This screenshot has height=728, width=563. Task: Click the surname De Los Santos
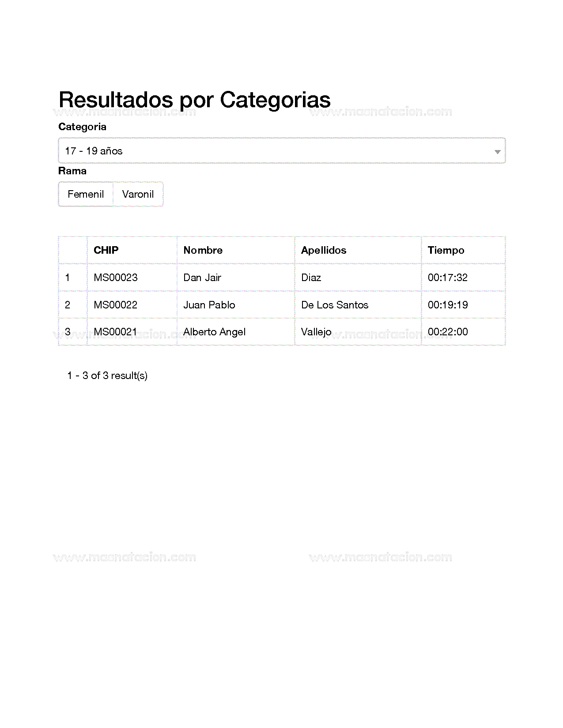[335, 305]
